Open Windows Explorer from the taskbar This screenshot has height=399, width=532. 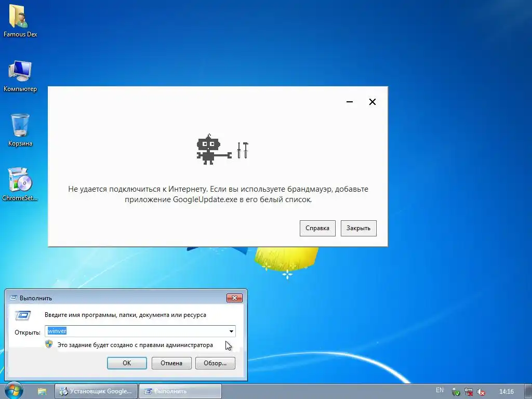pos(42,391)
